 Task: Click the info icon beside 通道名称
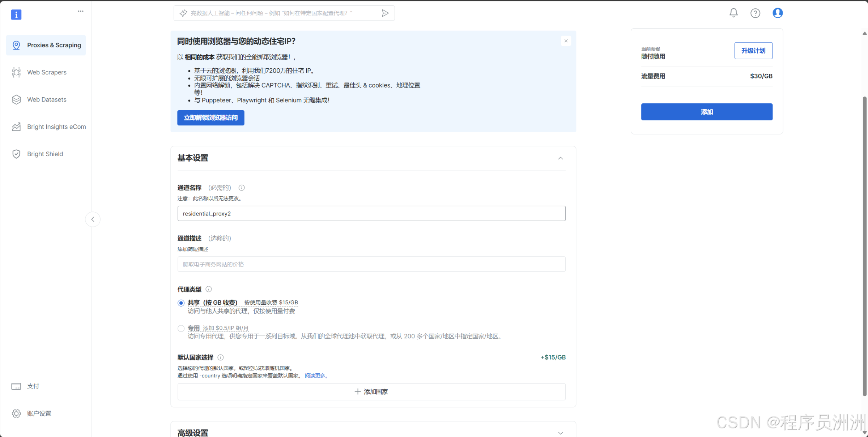tap(242, 188)
